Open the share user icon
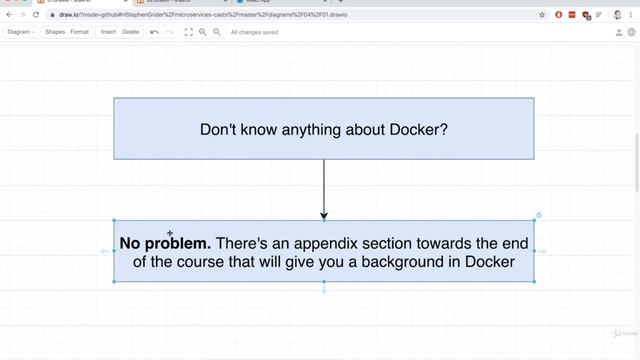Screen dimensions: 640x360 pos(619,32)
